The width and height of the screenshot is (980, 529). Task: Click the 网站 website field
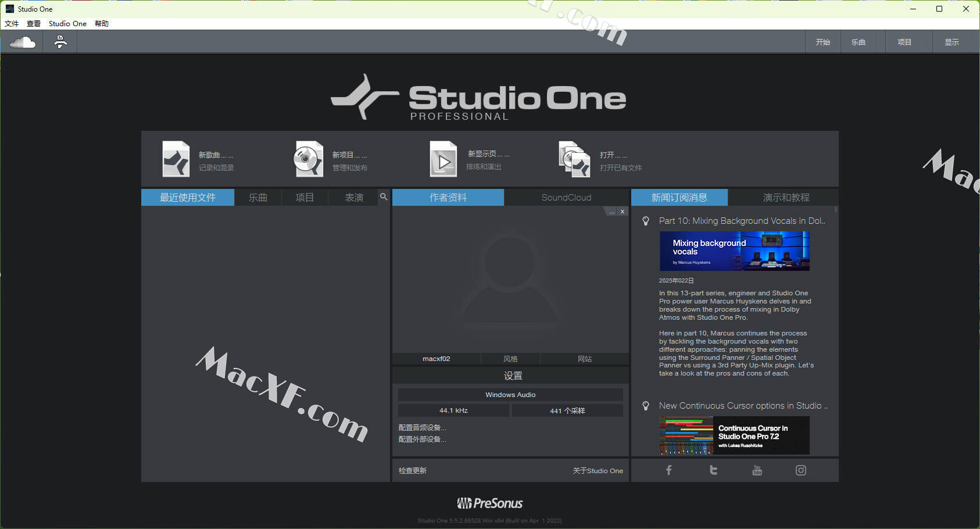[x=585, y=359]
